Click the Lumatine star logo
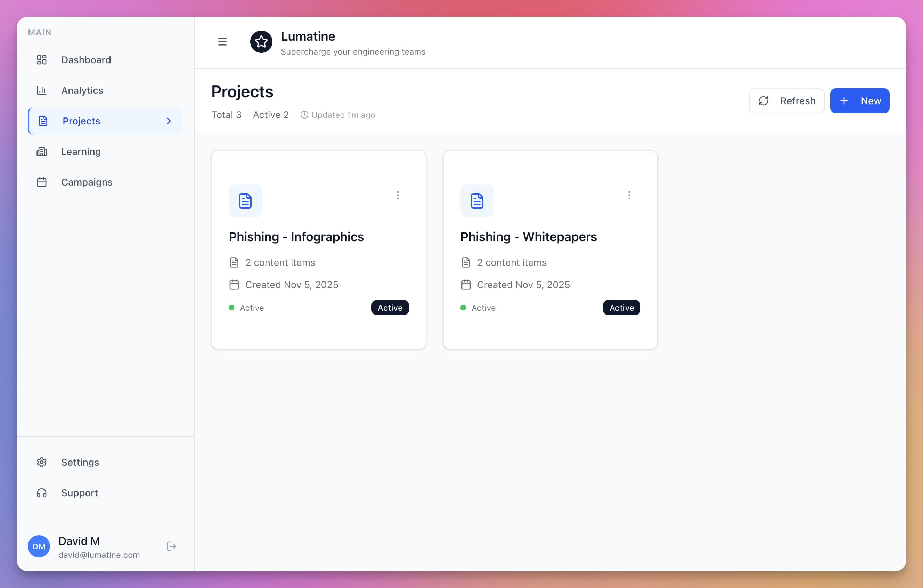This screenshot has height=588, width=923. pos(261,42)
